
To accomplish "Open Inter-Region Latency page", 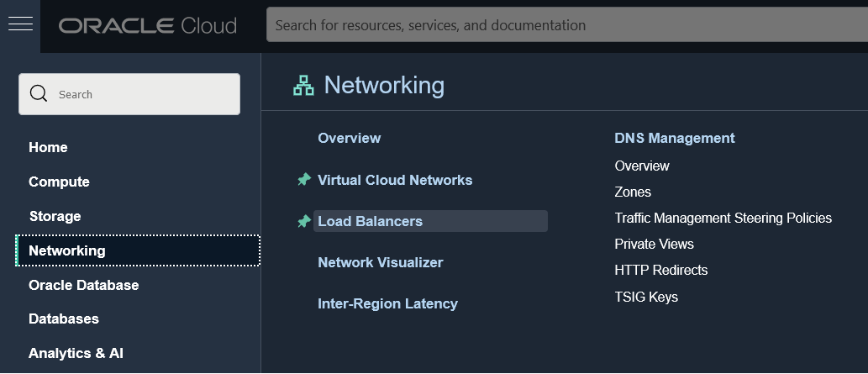I will 387,303.
